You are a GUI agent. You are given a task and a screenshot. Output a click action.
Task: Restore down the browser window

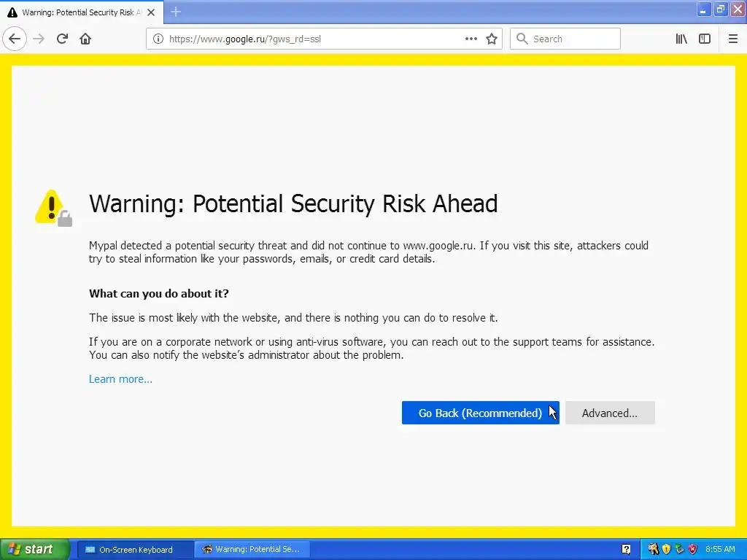coord(721,9)
